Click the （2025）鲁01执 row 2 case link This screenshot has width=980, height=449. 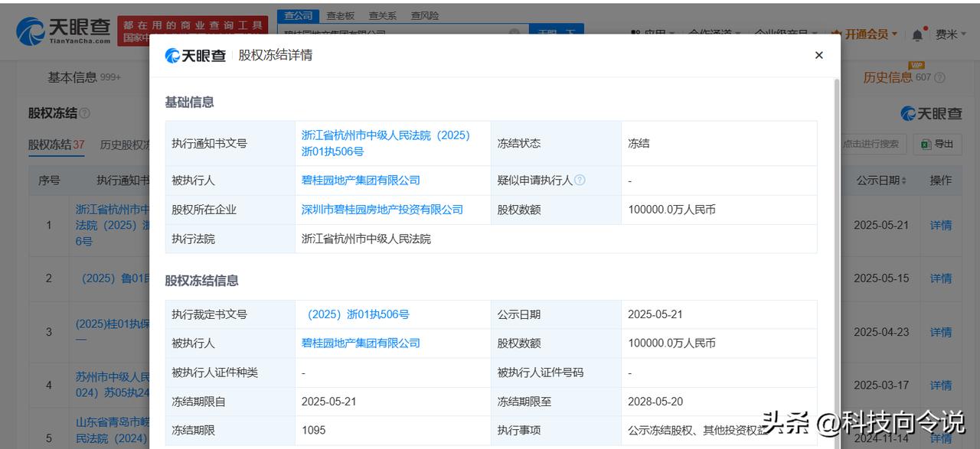(x=115, y=278)
